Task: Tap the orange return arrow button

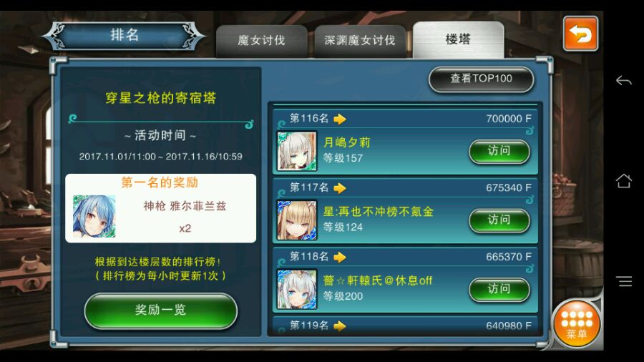Action: [x=580, y=34]
